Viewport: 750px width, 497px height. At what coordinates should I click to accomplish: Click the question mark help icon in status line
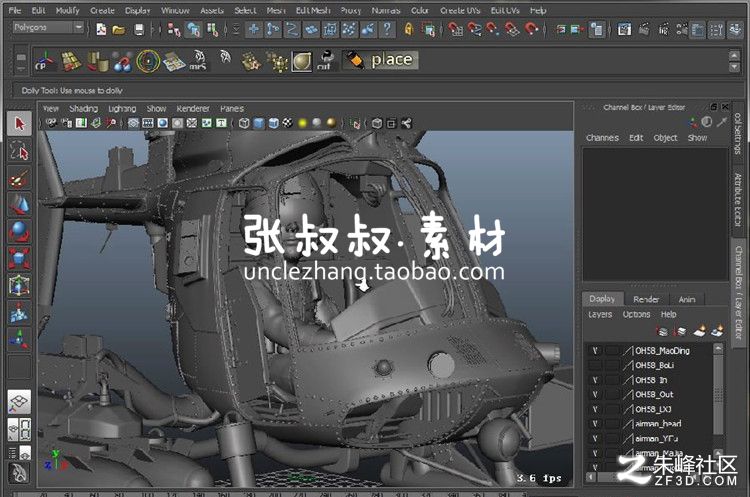pyautogui.click(x=387, y=30)
